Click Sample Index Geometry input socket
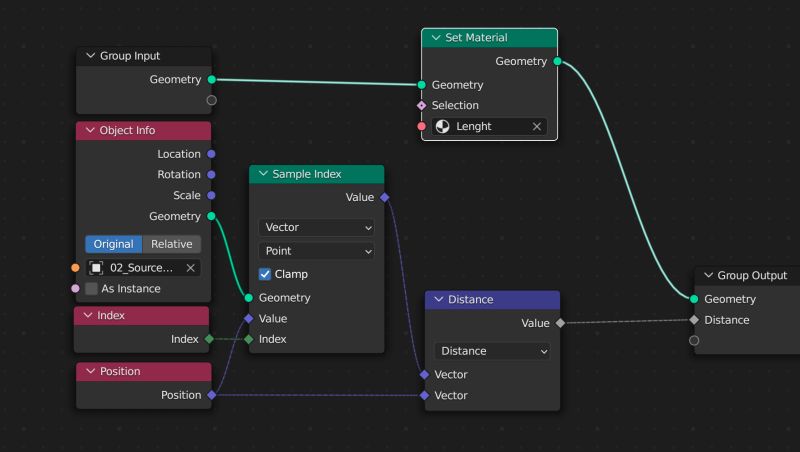 [x=248, y=298]
